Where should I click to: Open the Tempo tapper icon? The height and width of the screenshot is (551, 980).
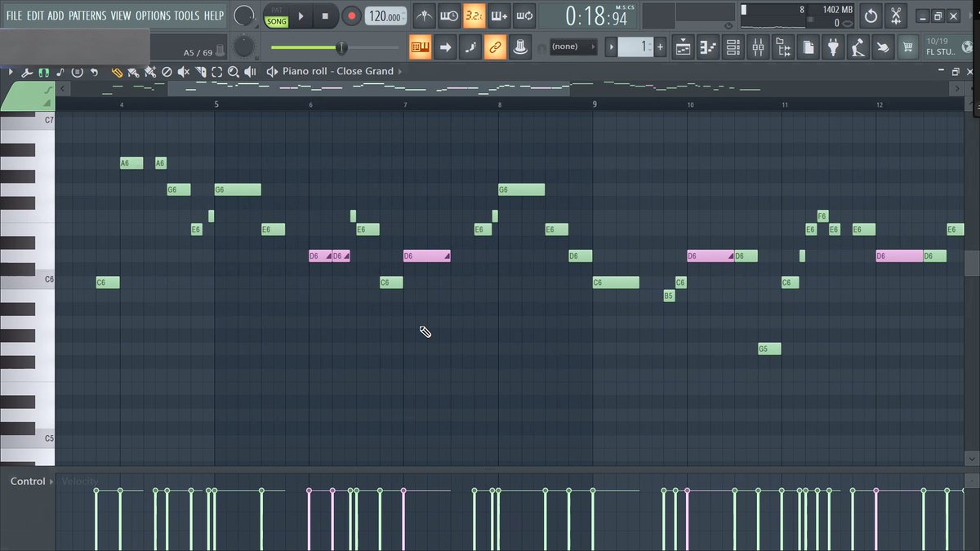pyautogui.click(x=857, y=48)
